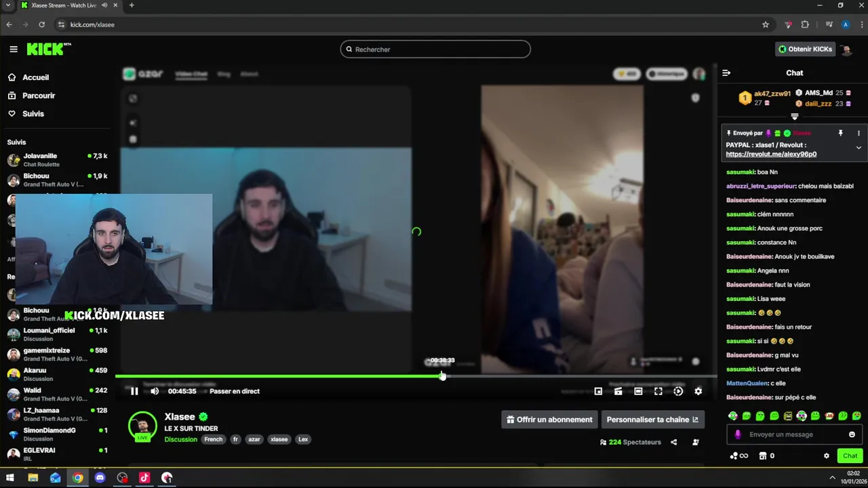Open video player settings gear
This screenshot has width=868, height=488.
(698, 391)
